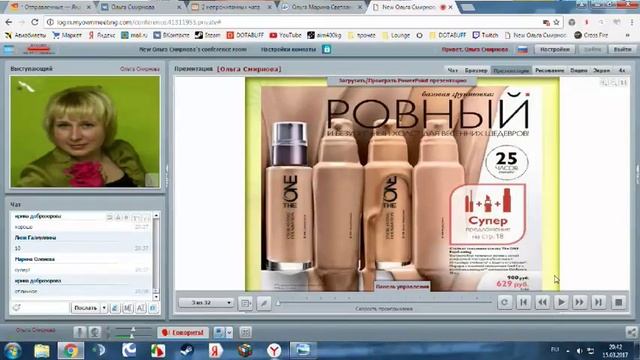Image resolution: width=640 pixels, height=360 pixels.
Task: Switch to the Презентации tab
Action: tap(511, 70)
